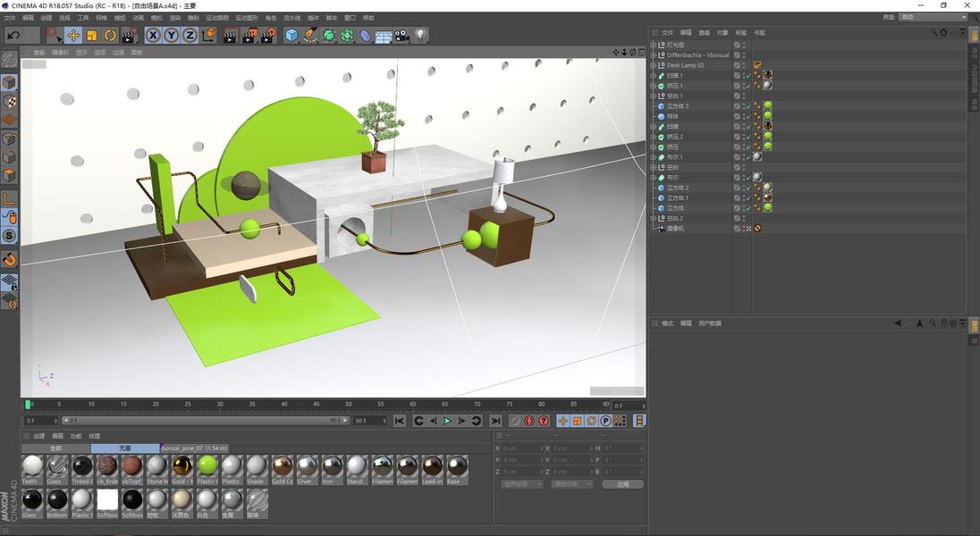Add a Cube primitive from toolbar
Viewport: 980px width, 536px height.
pyautogui.click(x=291, y=36)
